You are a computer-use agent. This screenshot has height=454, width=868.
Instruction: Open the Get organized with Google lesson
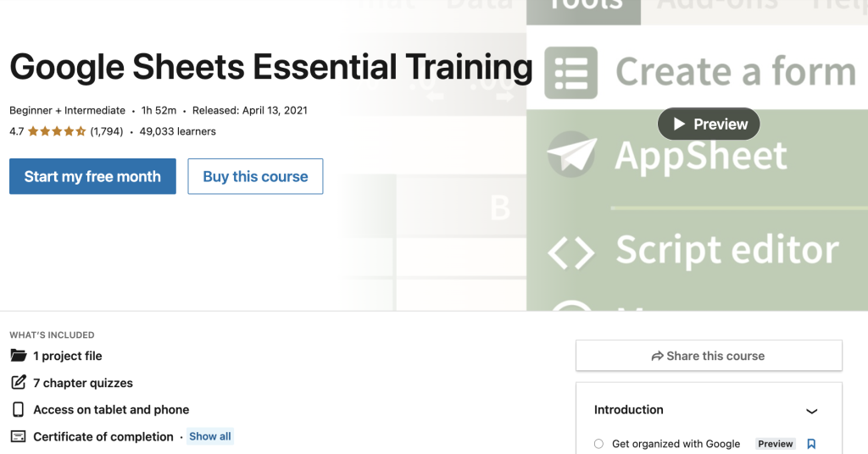pos(676,444)
